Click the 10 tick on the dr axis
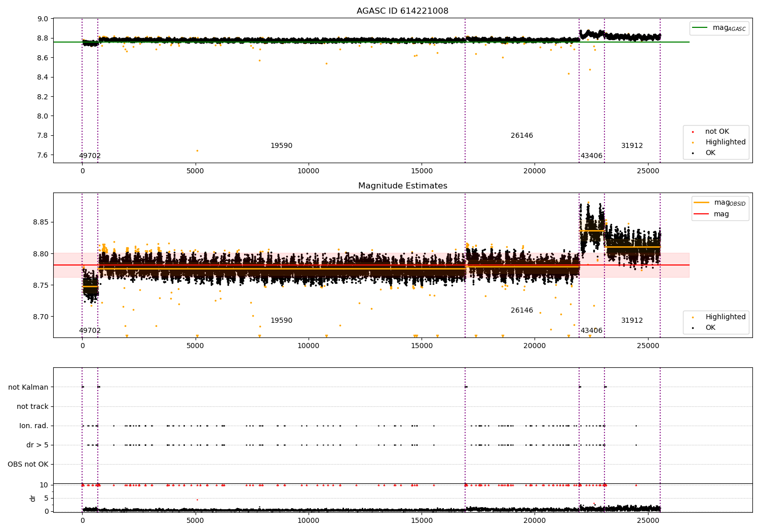This screenshot has height=532, width=760. pyautogui.click(x=44, y=485)
